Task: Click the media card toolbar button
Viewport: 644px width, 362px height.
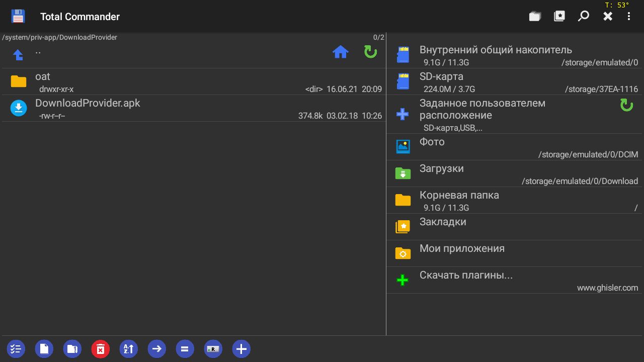Action: [x=213, y=349]
